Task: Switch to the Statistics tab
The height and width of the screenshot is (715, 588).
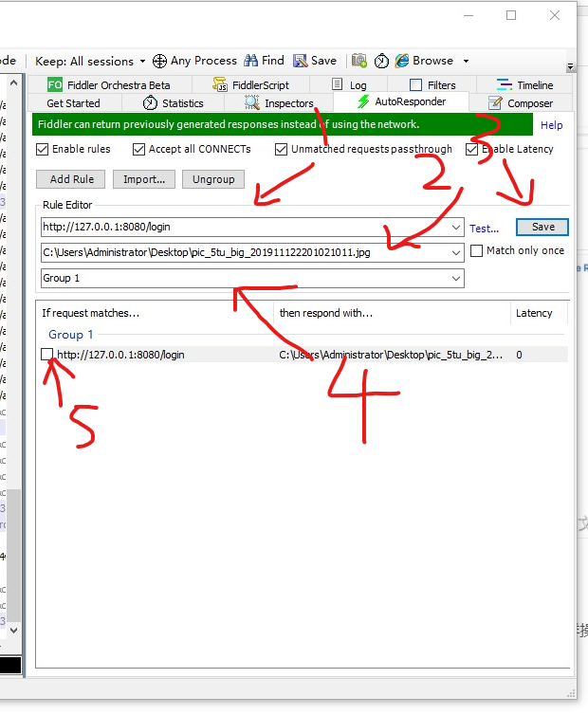Action: coord(173,103)
